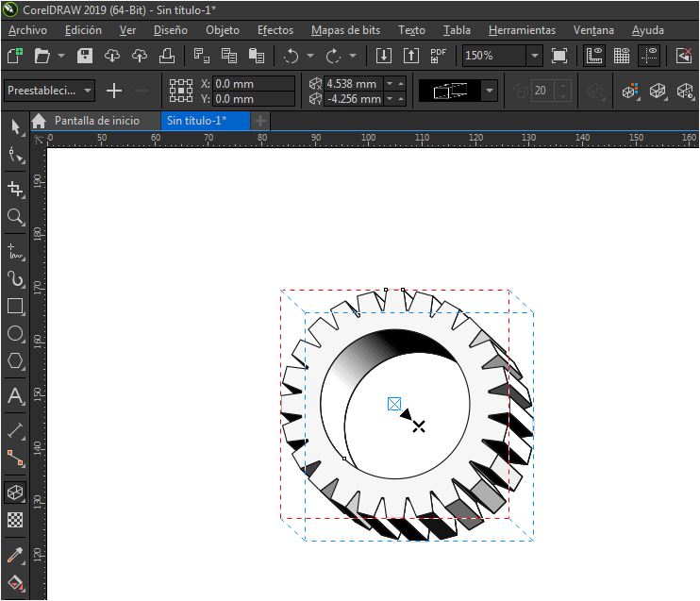
Task: Select the Connector tool
Action: pyautogui.click(x=16, y=459)
